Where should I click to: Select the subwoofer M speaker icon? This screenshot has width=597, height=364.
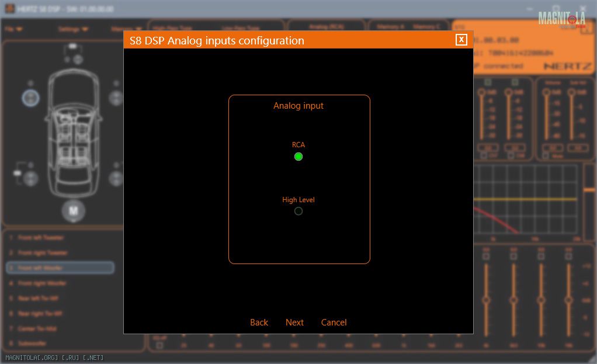[74, 210]
